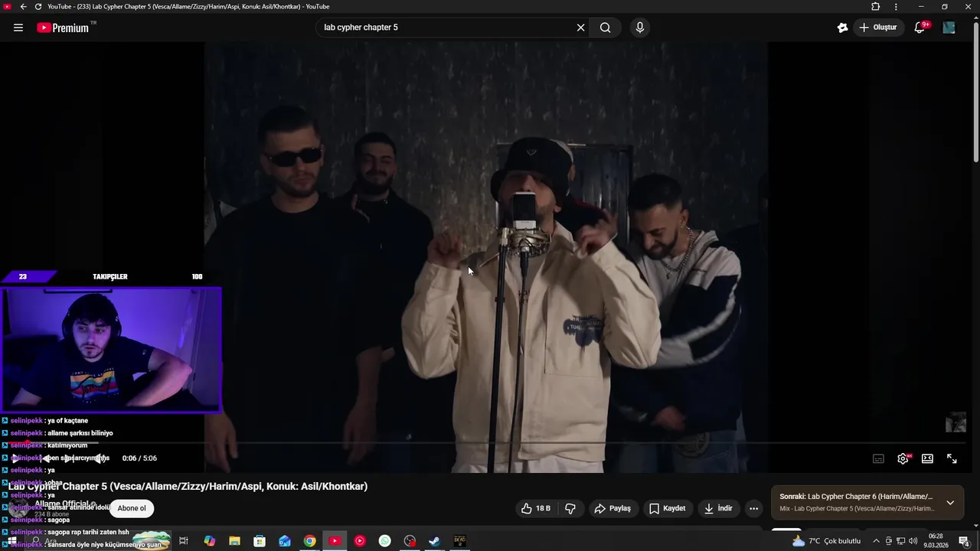
Task: Download the video with İndir
Action: [x=718, y=508]
